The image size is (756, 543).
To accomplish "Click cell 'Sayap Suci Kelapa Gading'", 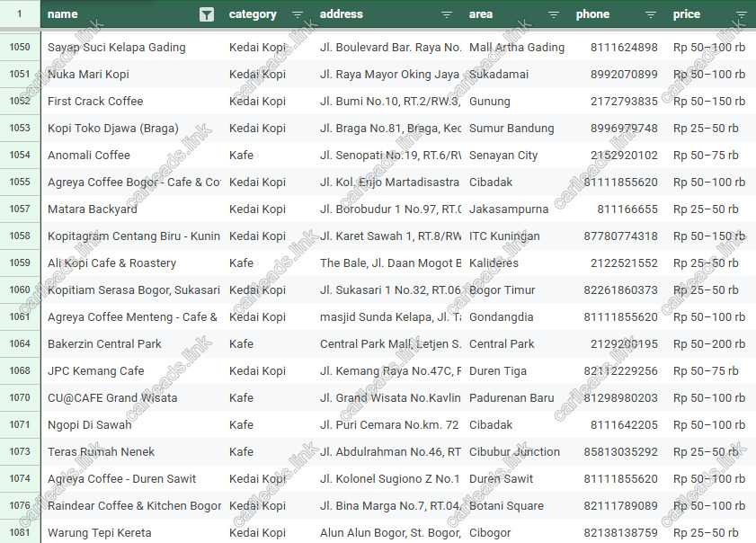I will [x=131, y=48].
